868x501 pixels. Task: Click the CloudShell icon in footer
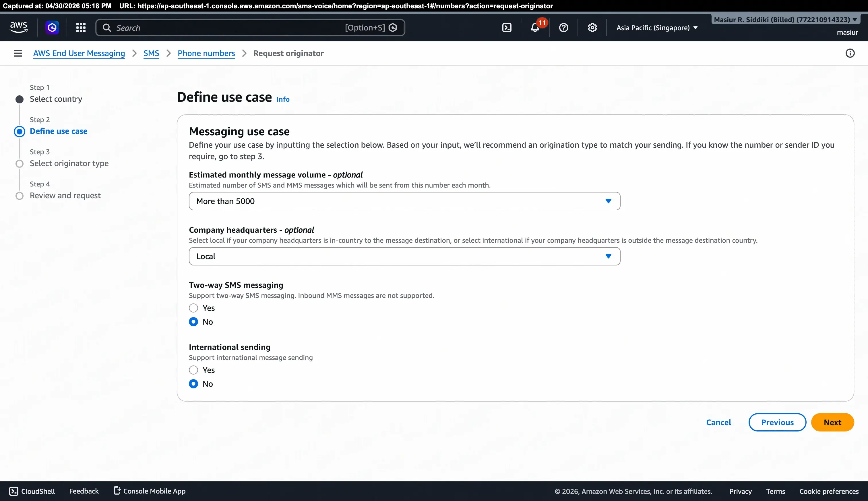coord(14,491)
